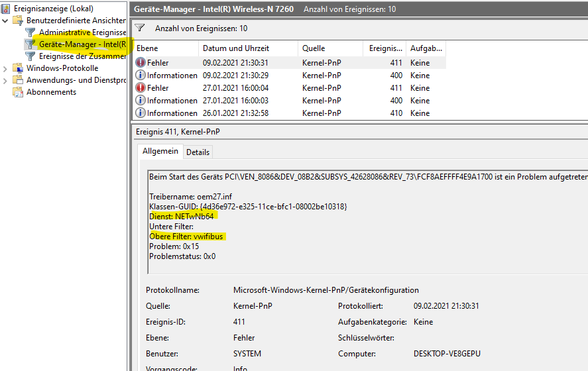Image resolution: width=588 pixels, height=371 pixels.
Task: Click the Problem: 0x15 line
Action: point(174,246)
